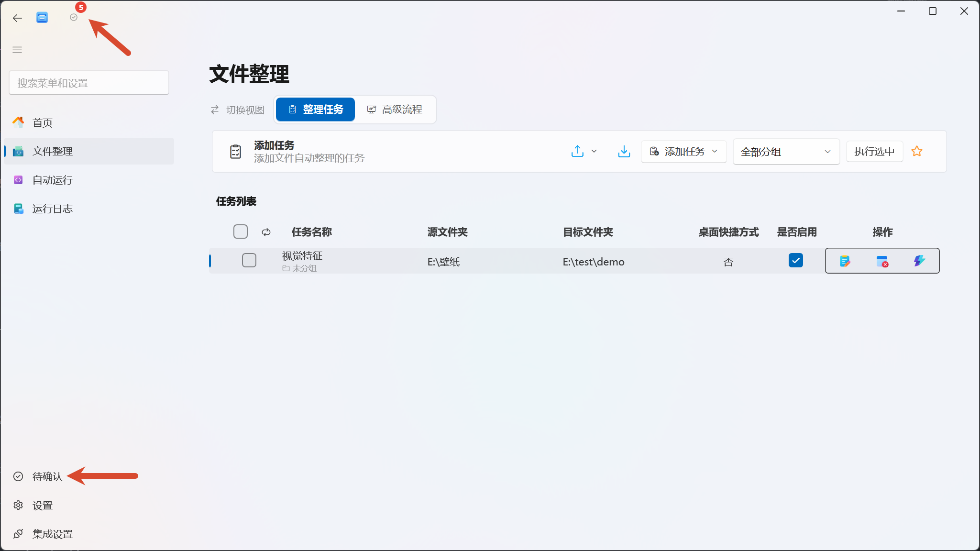Click the 视觉特征 task name
Image resolution: width=980 pixels, height=551 pixels.
tap(302, 255)
